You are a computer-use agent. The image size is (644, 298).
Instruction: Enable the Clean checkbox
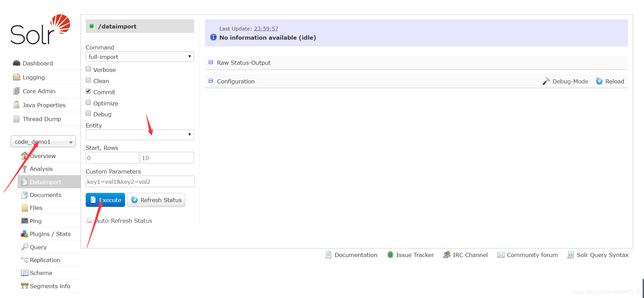pyautogui.click(x=88, y=80)
